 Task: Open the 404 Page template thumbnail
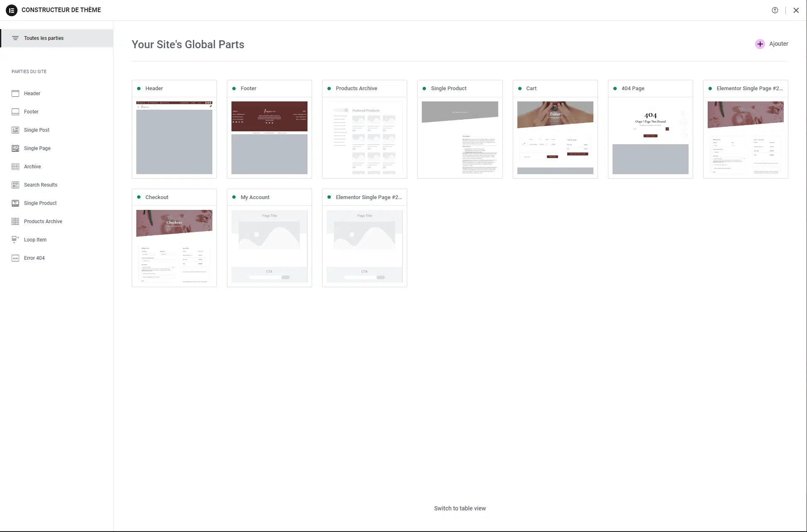tap(650, 138)
